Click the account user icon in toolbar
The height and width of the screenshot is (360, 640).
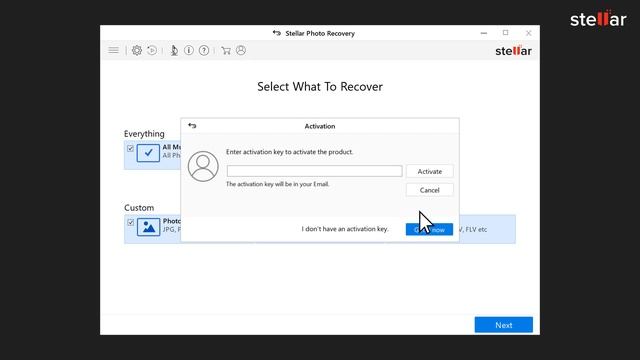point(241,50)
